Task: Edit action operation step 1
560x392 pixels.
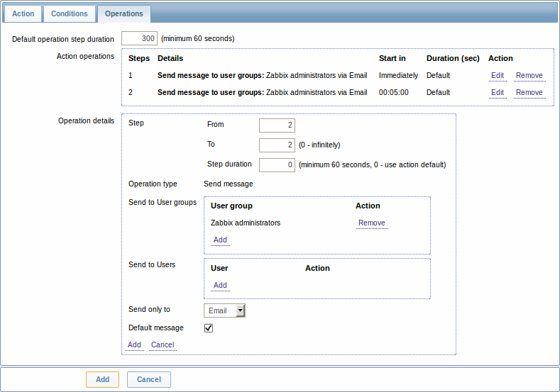Action: (497, 76)
